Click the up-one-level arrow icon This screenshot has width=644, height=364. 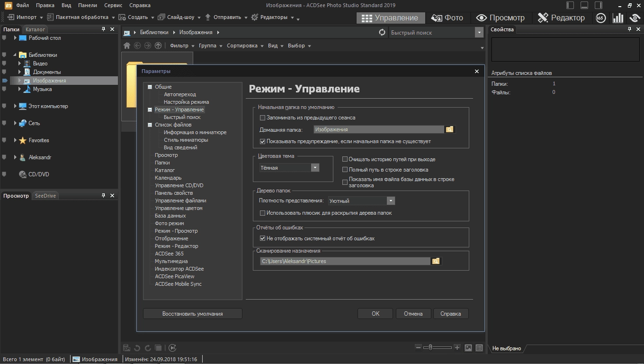pyautogui.click(x=158, y=45)
